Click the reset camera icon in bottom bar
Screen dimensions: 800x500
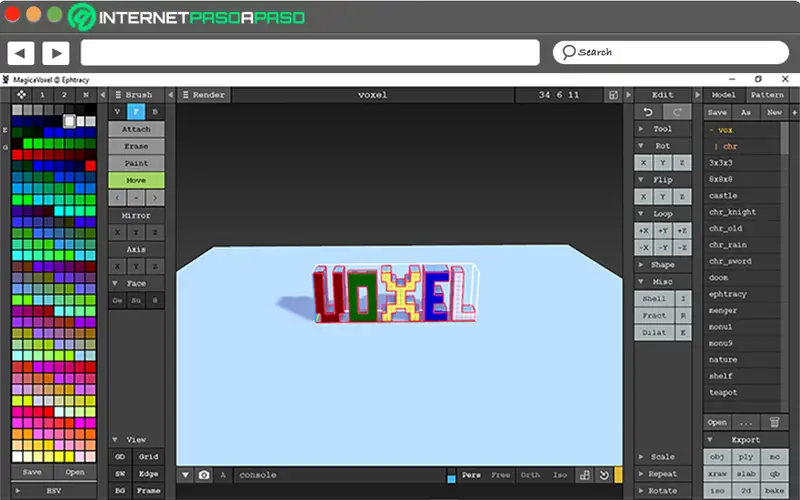coord(604,475)
